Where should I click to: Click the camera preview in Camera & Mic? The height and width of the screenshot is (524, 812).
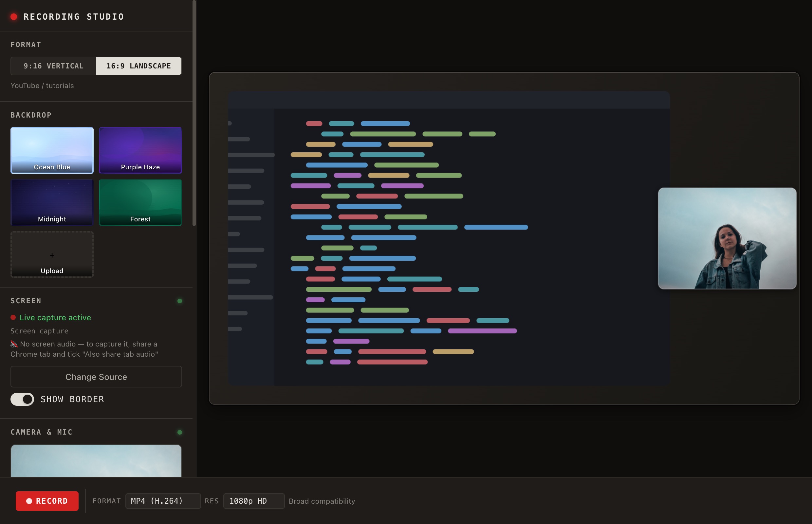pyautogui.click(x=96, y=461)
